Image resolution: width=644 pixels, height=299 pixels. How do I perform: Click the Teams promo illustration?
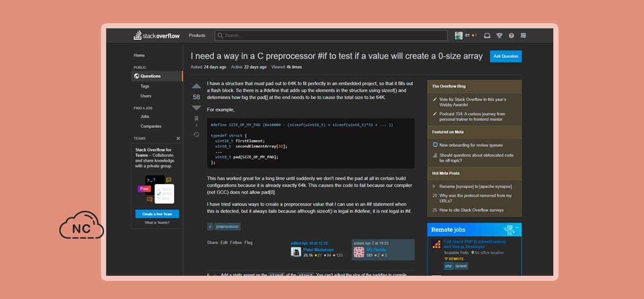coord(157,189)
